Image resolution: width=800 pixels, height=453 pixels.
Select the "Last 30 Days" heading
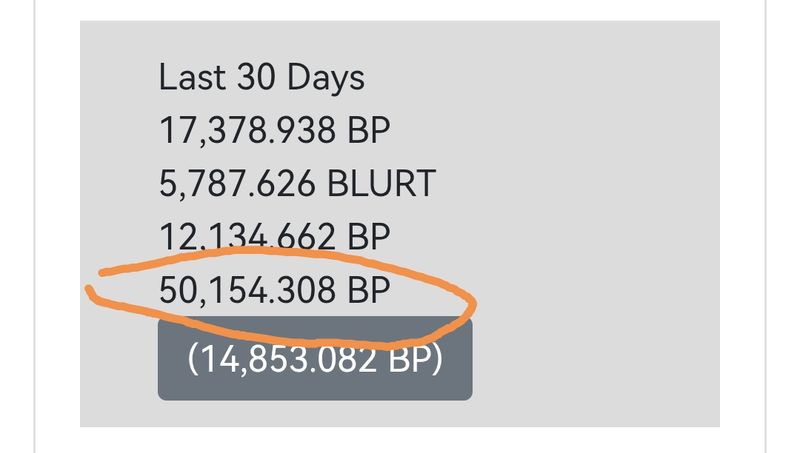pos(261,77)
